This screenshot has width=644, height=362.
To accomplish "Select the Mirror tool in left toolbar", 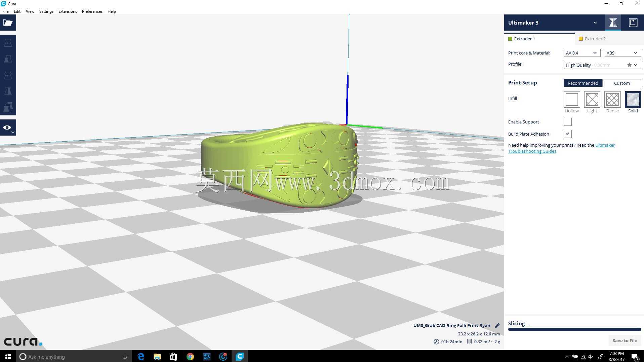I will click(x=8, y=91).
